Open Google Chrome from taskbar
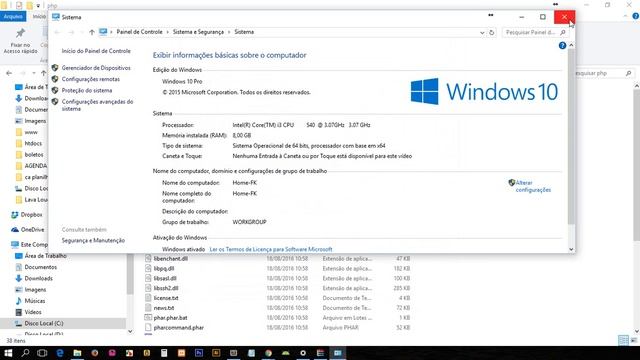 [x=268, y=353]
